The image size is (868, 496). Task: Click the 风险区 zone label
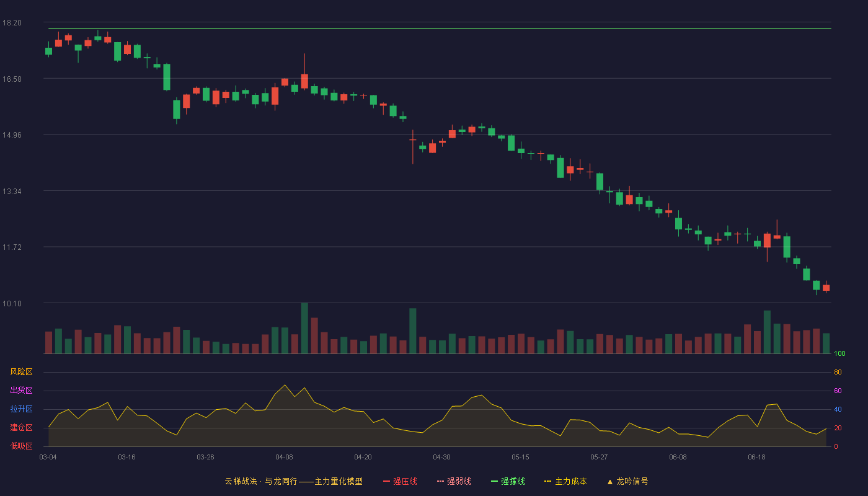(21, 372)
